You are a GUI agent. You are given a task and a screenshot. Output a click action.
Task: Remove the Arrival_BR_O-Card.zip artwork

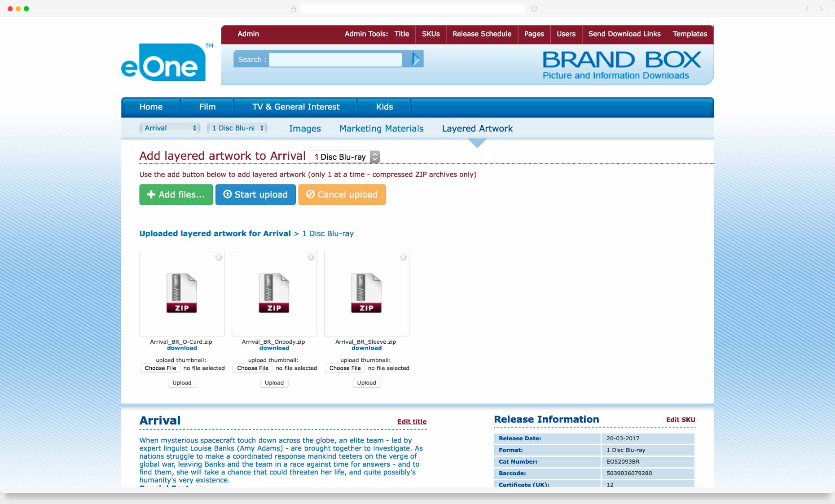point(219,257)
